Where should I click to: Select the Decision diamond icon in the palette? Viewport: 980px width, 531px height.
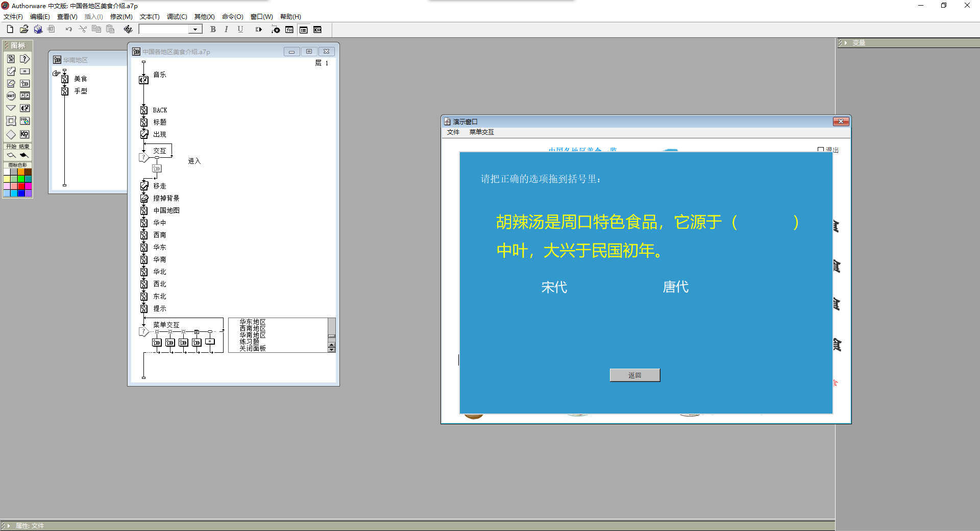11,134
